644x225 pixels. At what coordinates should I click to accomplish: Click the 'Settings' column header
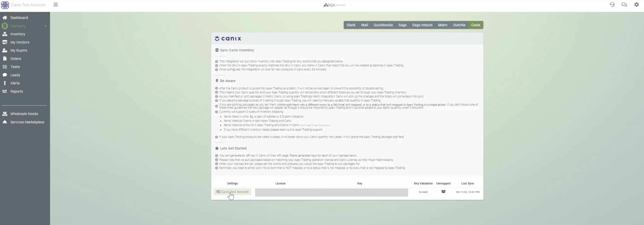tap(232, 183)
